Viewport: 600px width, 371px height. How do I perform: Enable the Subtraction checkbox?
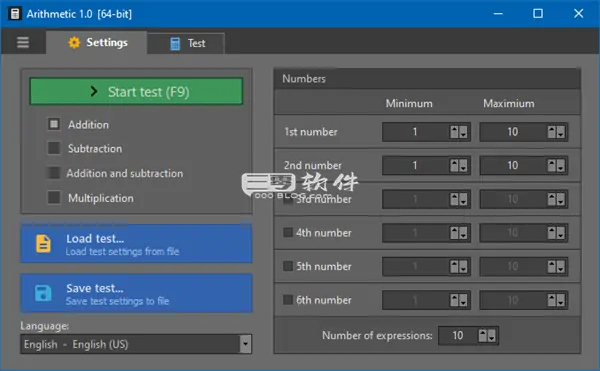[54, 148]
